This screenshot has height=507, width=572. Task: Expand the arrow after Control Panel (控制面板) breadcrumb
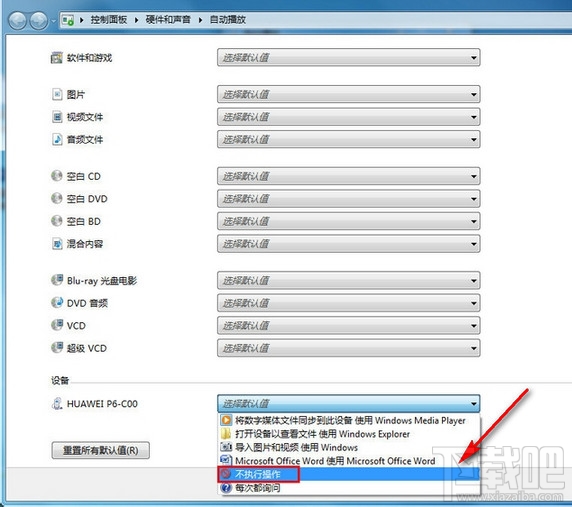point(136,20)
